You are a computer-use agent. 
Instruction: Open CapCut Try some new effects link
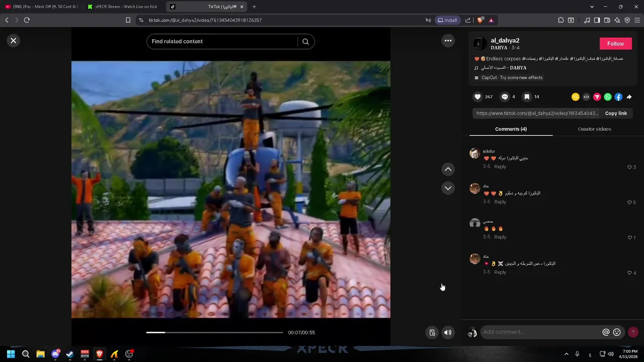(x=509, y=78)
